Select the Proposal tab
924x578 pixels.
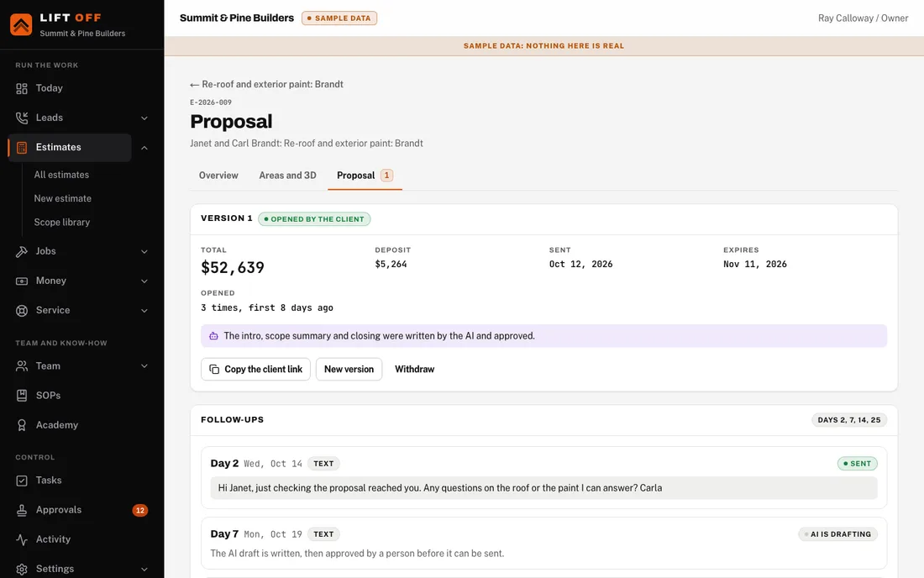[365, 176]
